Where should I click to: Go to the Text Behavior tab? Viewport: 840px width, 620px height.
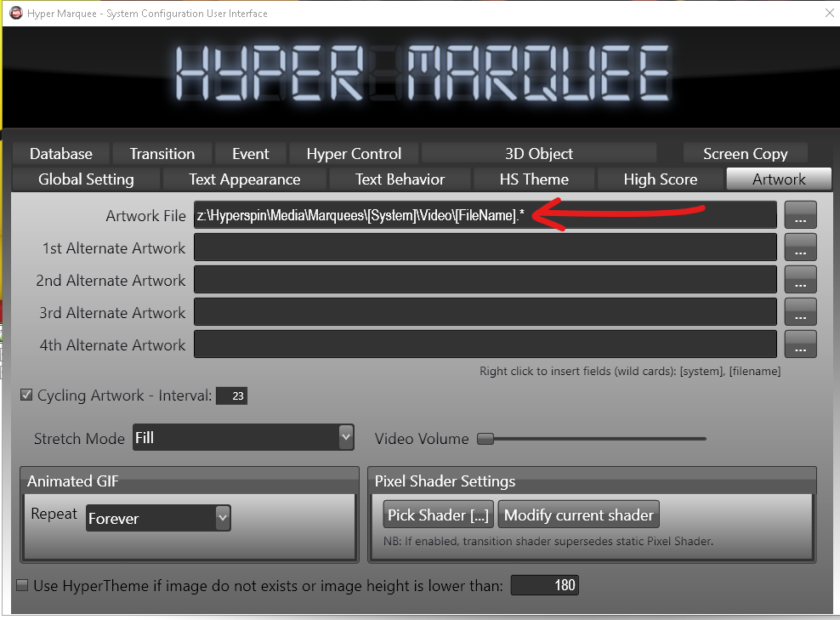[400, 179]
